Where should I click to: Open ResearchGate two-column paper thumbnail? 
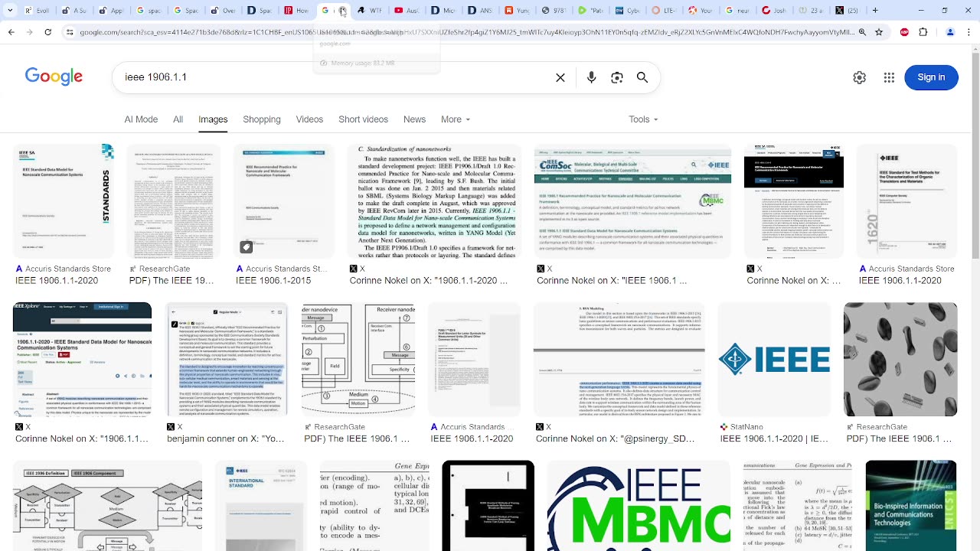174,201
